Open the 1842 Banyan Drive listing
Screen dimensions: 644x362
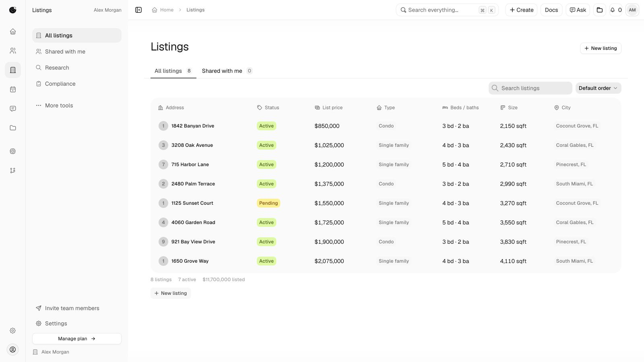pos(192,126)
